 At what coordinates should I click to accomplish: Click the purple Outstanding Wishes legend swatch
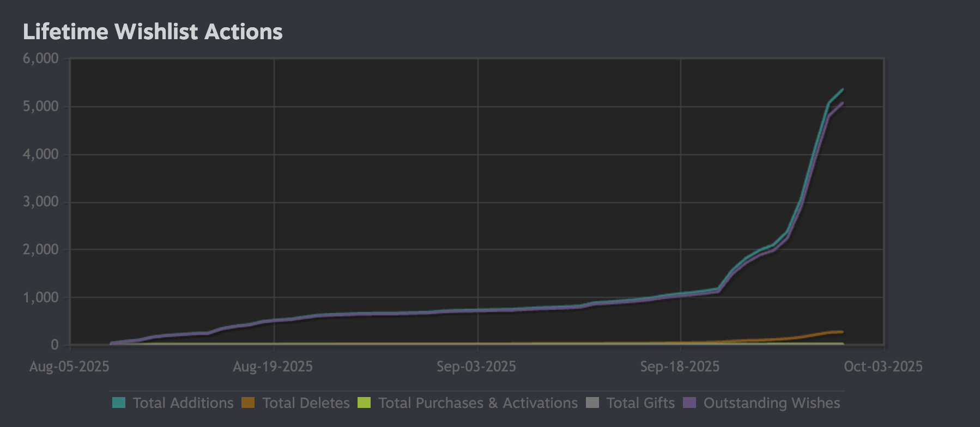click(689, 403)
